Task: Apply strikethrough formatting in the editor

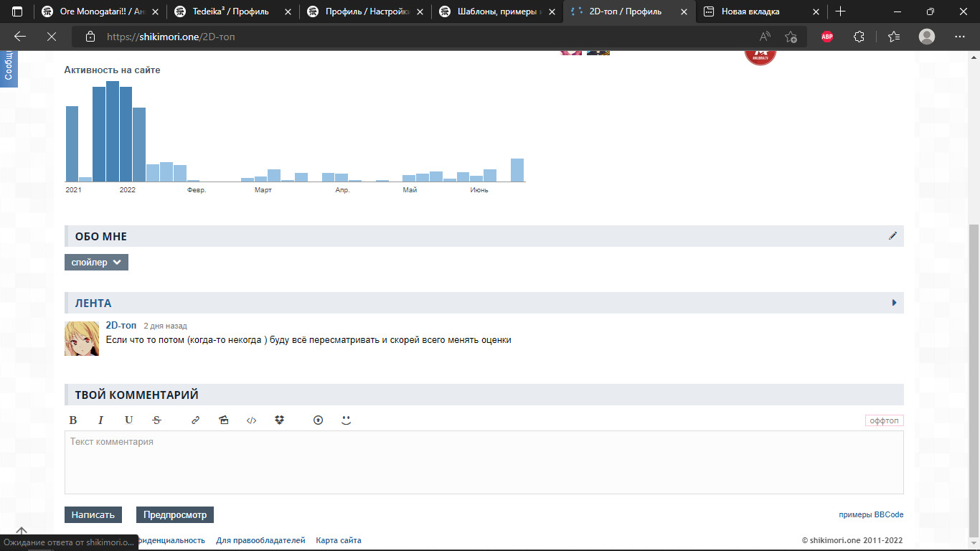Action: (x=157, y=420)
